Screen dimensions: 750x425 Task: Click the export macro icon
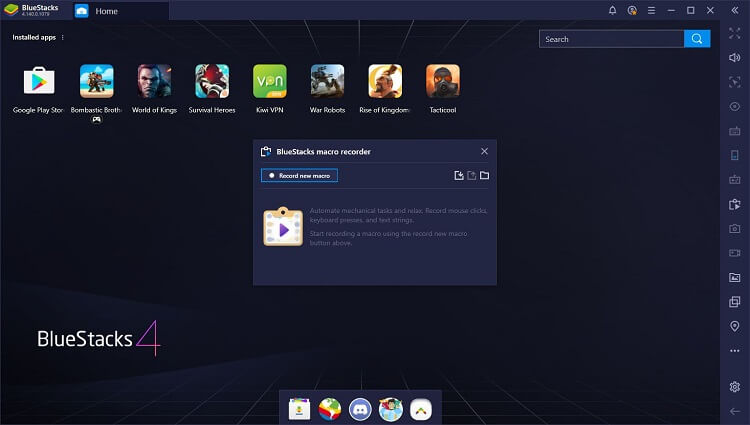[x=472, y=175]
